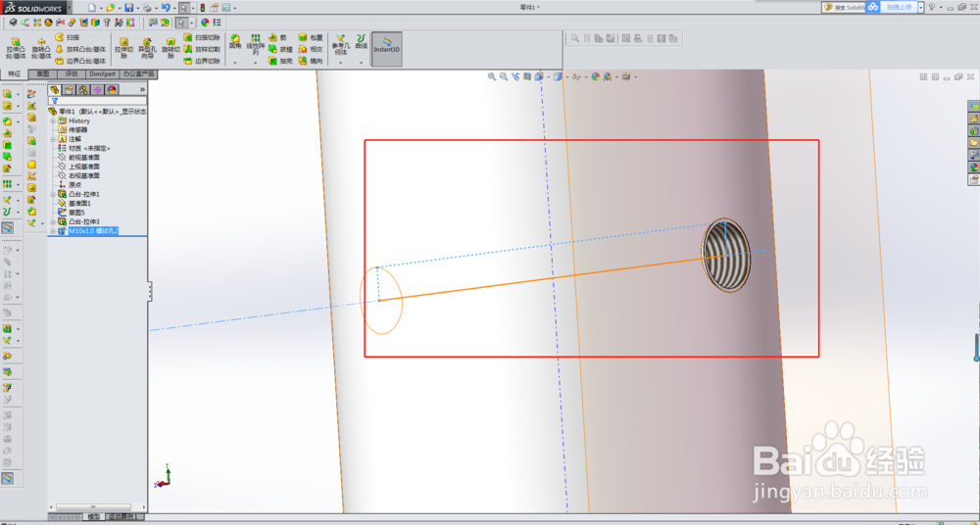The height and width of the screenshot is (525, 980).
Task: Click the 放样凸台/基体 loft boss tool
Action: coord(80,49)
